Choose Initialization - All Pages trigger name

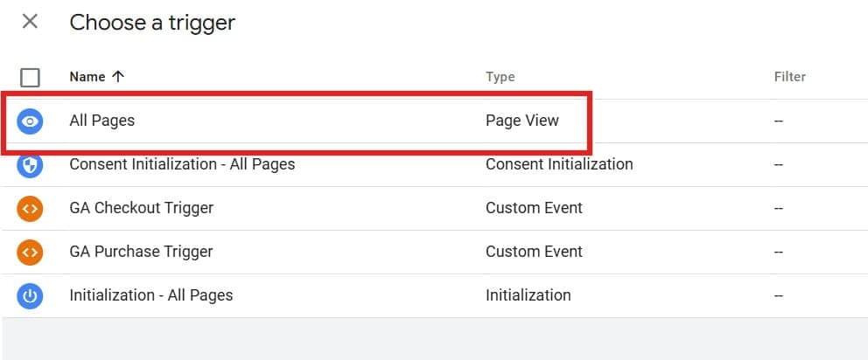click(150, 295)
